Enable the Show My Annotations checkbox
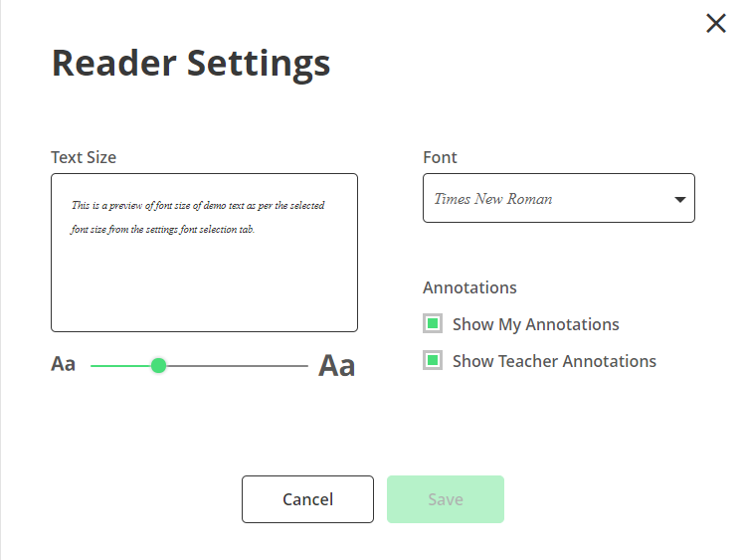This screenshot has height=560, width=744. coord(433,323)
